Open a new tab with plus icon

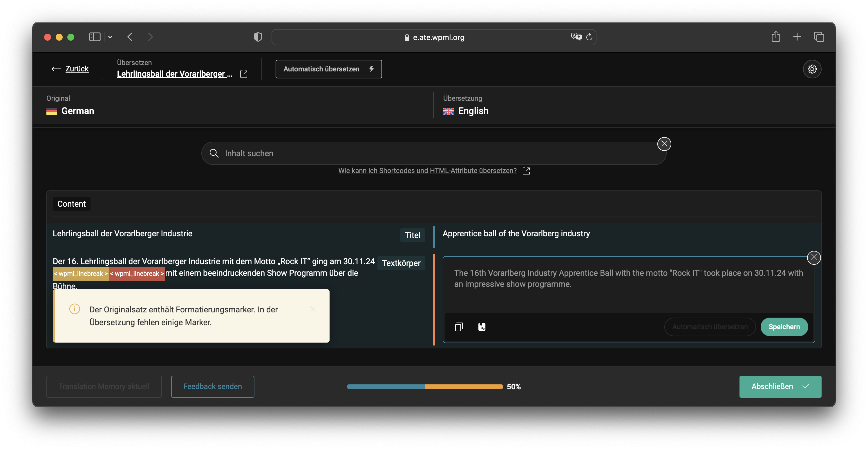pyautogui.click(x=797, y=37)
